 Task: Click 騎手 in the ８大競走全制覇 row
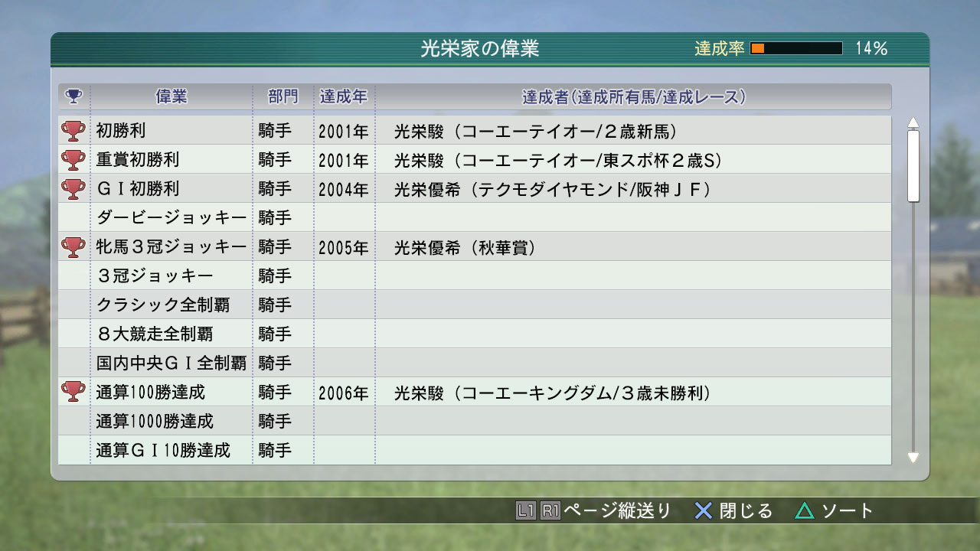point(275,334)
